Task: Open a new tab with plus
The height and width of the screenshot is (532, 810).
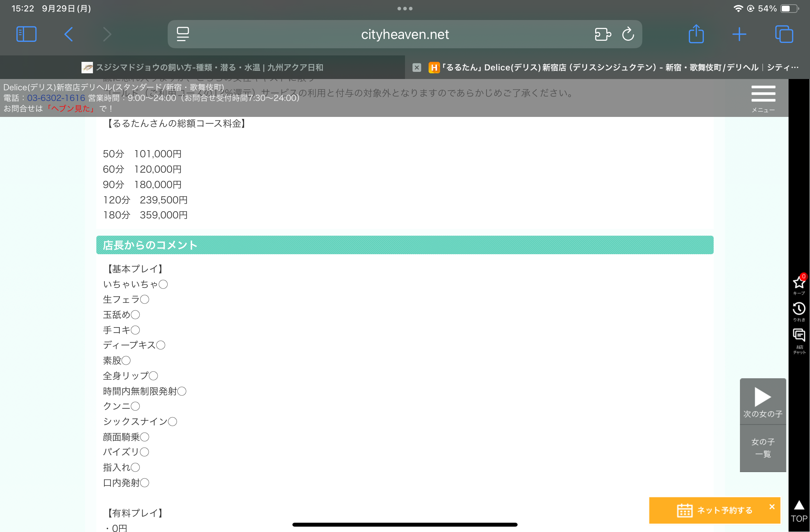Action: (739, 34)
